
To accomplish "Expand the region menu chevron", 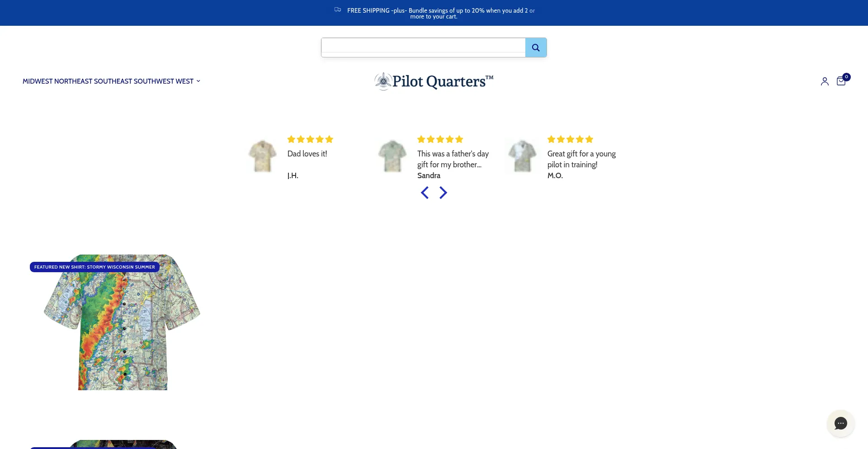I will click(x=198, y=81).
